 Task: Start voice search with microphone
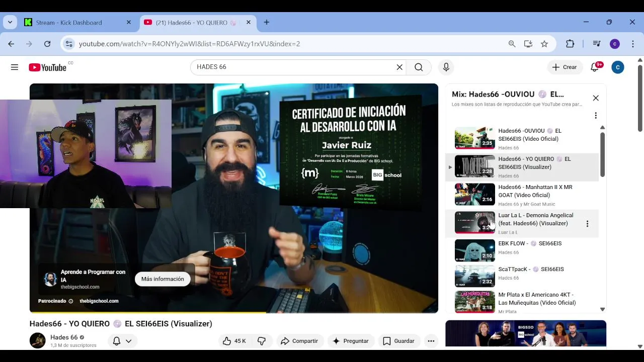point(446,67)
